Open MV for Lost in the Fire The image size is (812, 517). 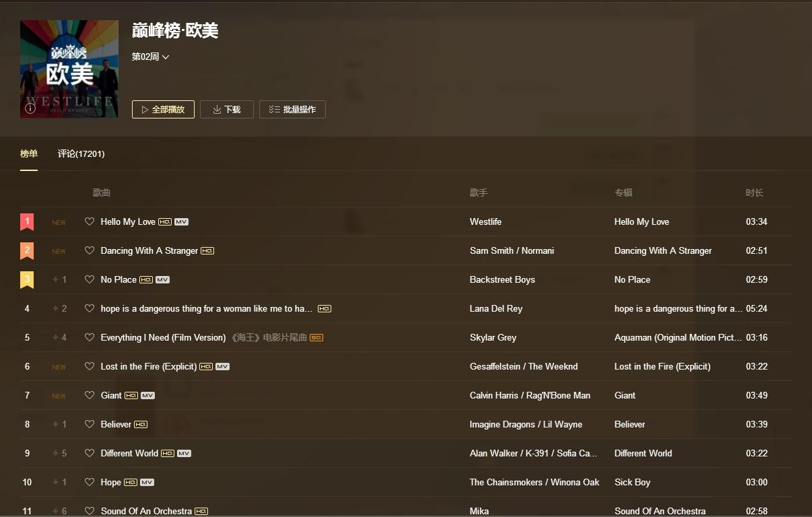(x=222, y=367)
